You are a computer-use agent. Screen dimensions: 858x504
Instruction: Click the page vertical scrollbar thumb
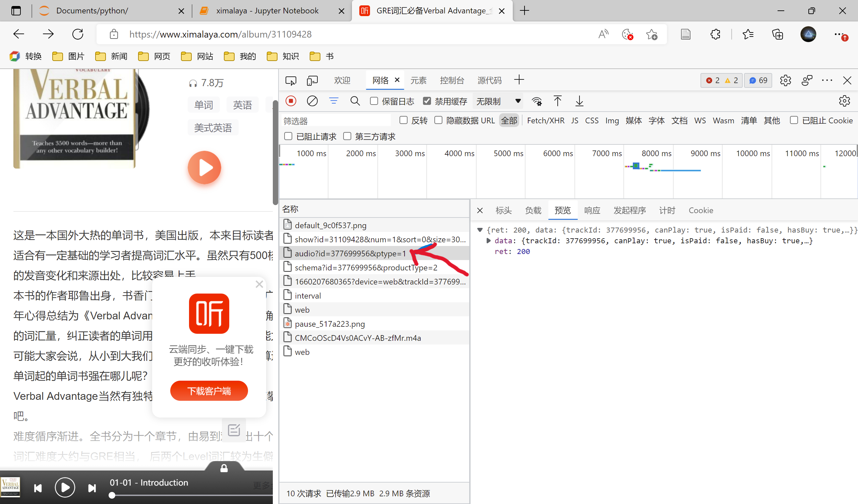[275, 152]
